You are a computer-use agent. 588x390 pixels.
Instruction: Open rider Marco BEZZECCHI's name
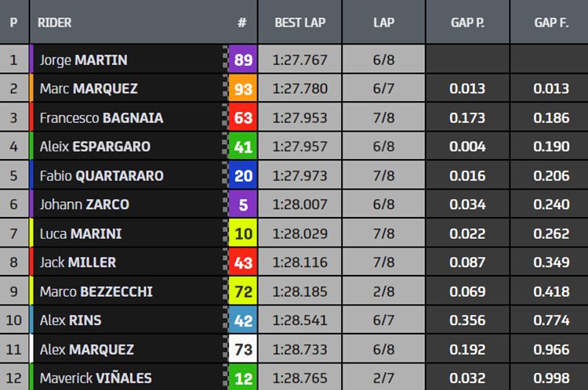coord(96,291)
